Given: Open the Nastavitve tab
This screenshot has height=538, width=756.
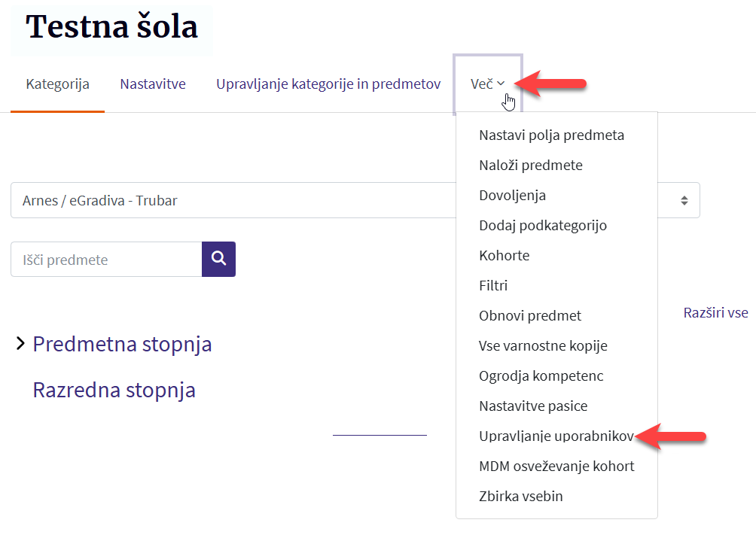Looking at the screenshot, I should pyautogui.click(x=153, y=84).
